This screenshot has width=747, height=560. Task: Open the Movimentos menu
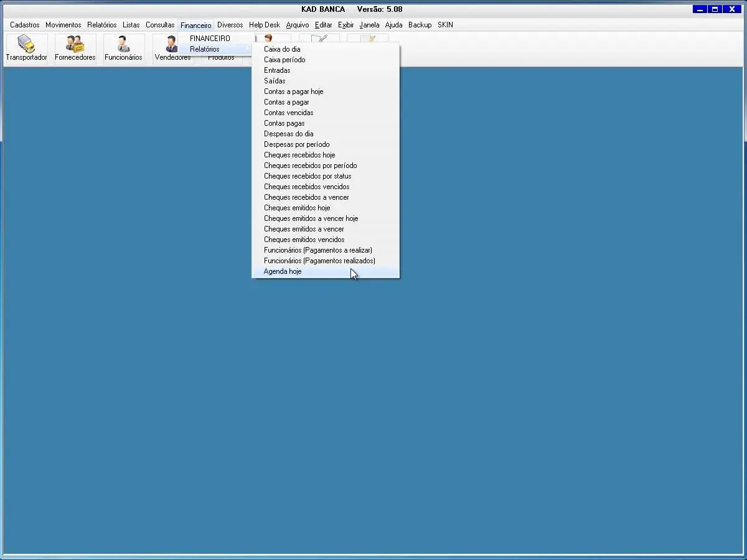(63, 26)
